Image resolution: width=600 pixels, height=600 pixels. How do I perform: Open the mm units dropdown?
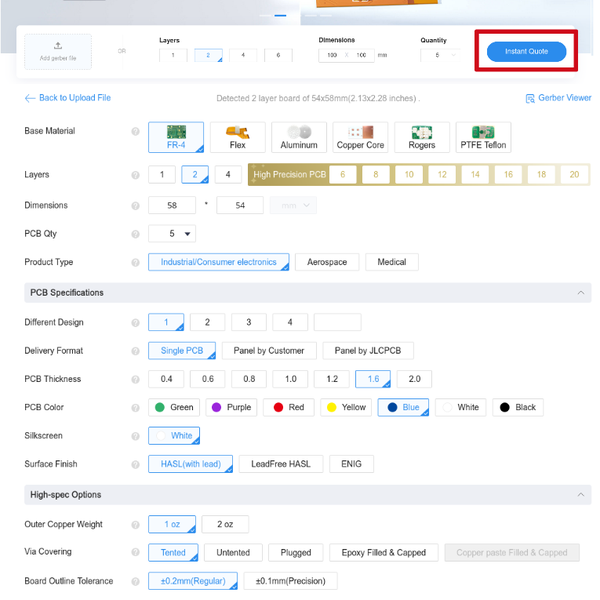coord(293,205)
